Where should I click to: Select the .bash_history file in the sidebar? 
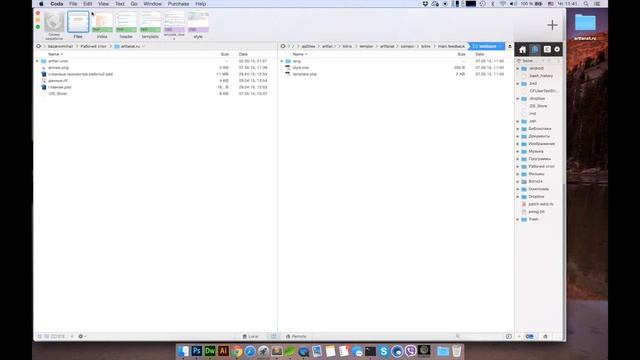pos(541,76)
